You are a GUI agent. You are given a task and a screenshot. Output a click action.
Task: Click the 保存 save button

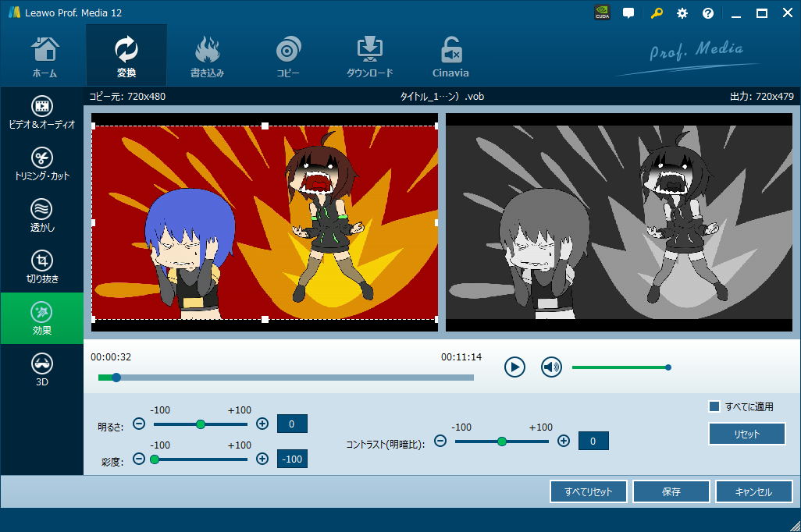671,492
